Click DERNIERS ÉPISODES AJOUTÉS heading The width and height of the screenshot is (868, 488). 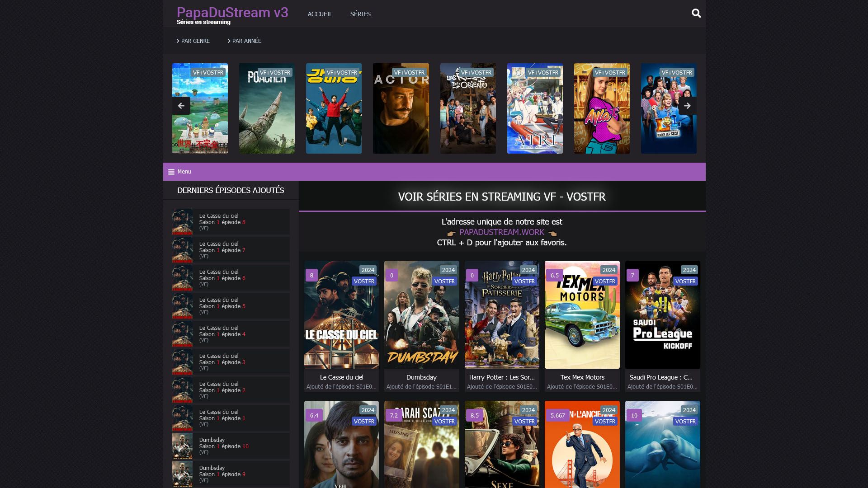pyautogui.click(x=231, y=190)
